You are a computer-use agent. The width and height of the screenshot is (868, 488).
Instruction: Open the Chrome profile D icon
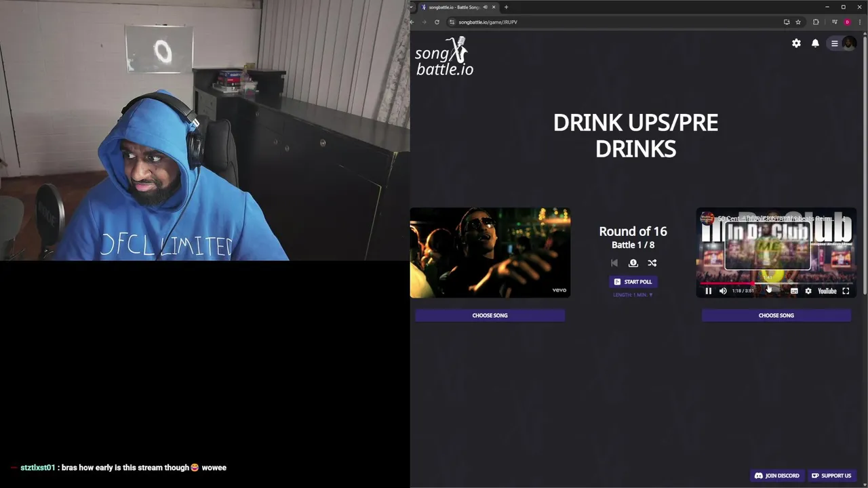tap(847, 22)
